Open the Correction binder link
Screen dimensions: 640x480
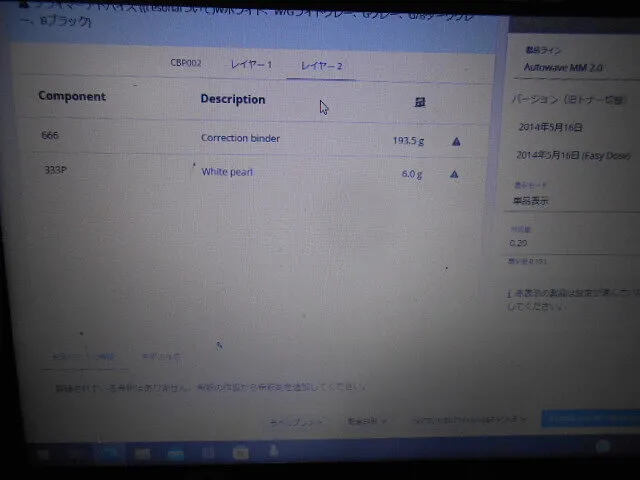(240, 138)
